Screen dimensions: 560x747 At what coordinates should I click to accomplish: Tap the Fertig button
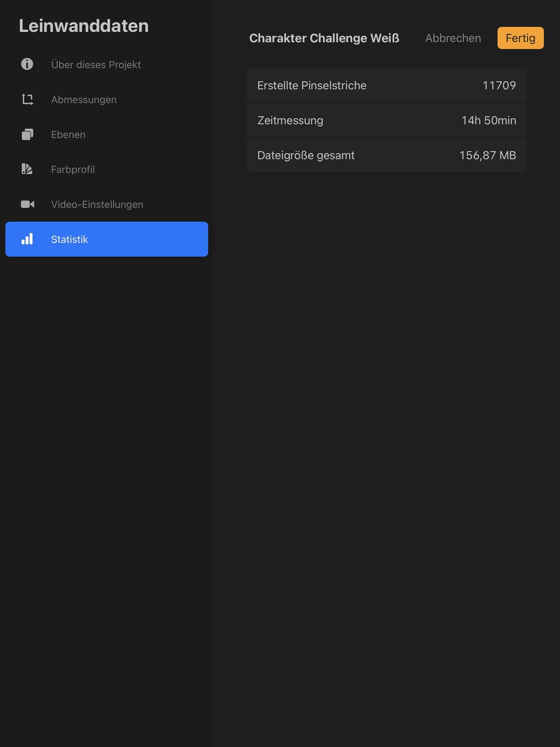(x=520, y=38)
